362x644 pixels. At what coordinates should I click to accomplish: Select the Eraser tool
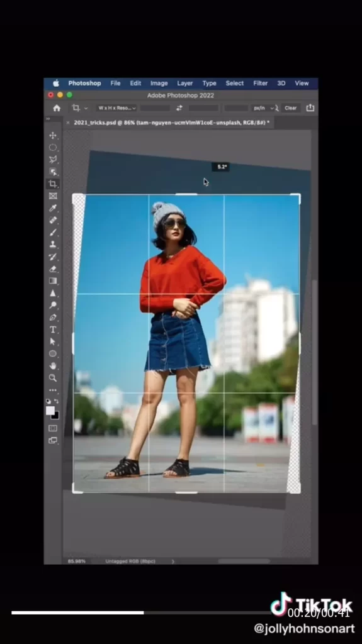pyautogui.click(x=53, y=269)
